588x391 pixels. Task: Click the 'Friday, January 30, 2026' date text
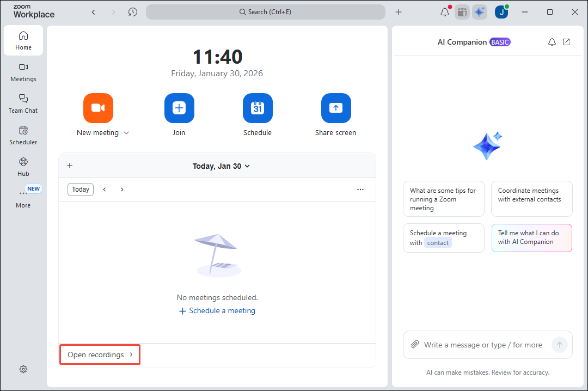pos(217,74)
